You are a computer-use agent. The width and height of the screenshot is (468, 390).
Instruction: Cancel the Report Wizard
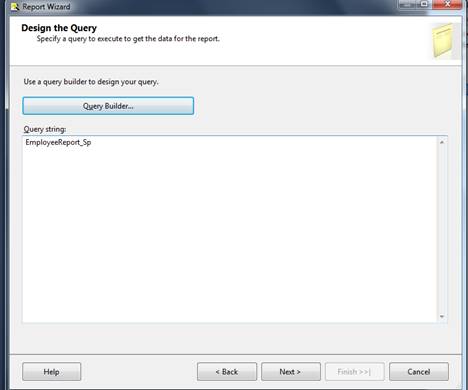(419, 372)
